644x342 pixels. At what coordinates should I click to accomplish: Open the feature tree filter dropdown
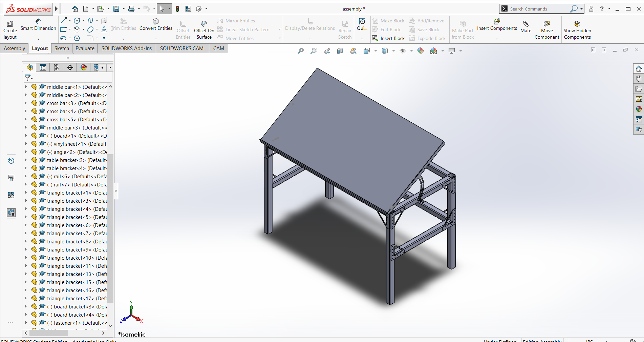[x=28, y=78]
